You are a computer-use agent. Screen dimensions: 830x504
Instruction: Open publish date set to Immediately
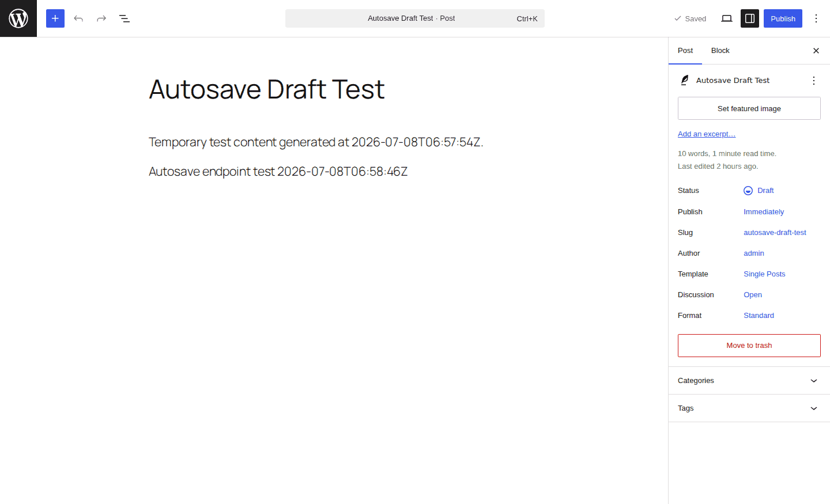[x=764, y=212]
